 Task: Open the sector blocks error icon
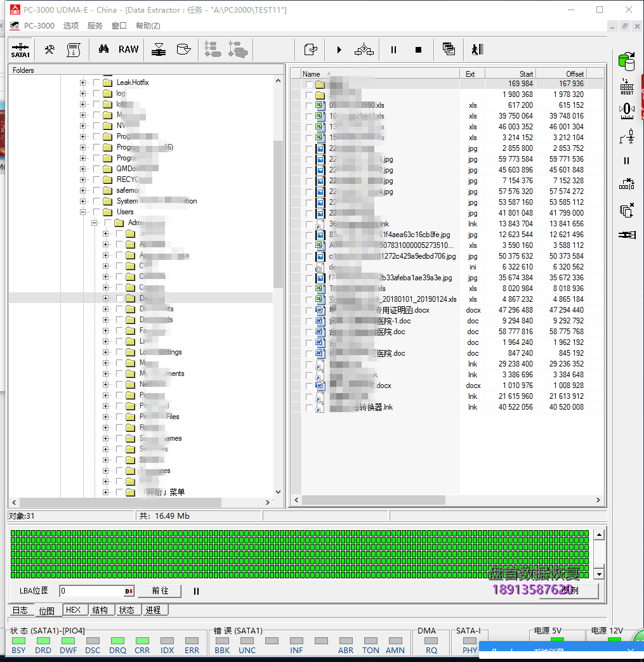[627, 184]
